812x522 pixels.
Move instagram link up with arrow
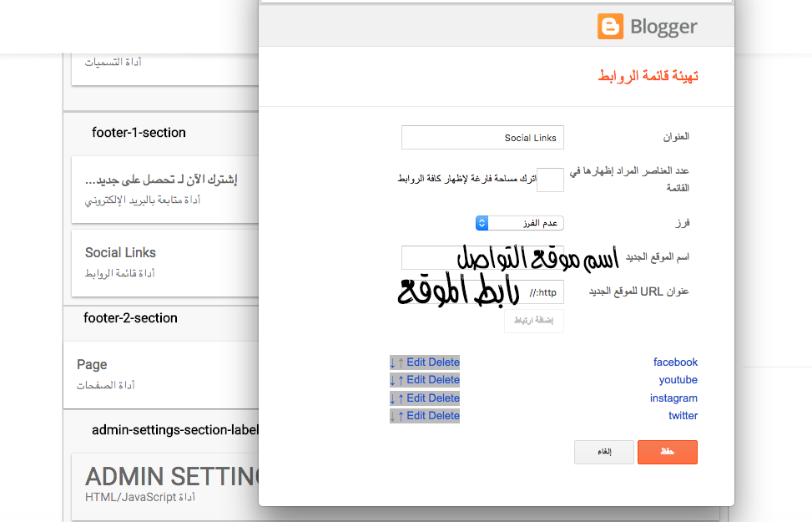[x=401, y=398]
